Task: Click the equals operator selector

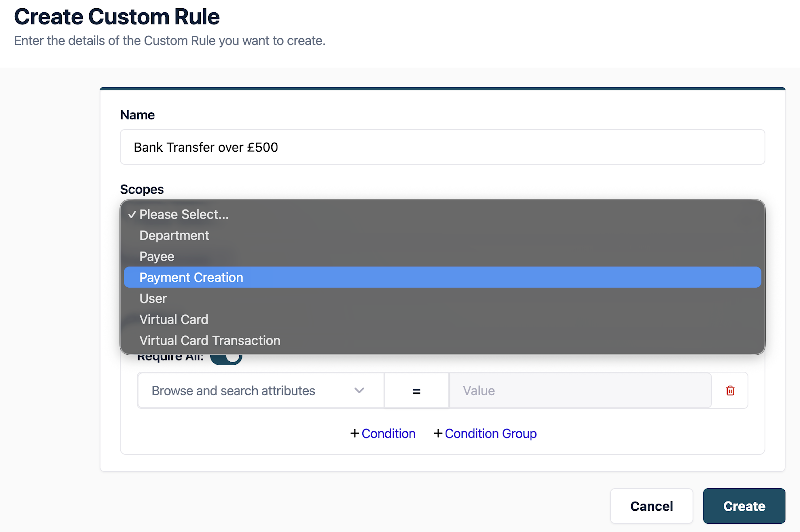Action: coord(416,391)
